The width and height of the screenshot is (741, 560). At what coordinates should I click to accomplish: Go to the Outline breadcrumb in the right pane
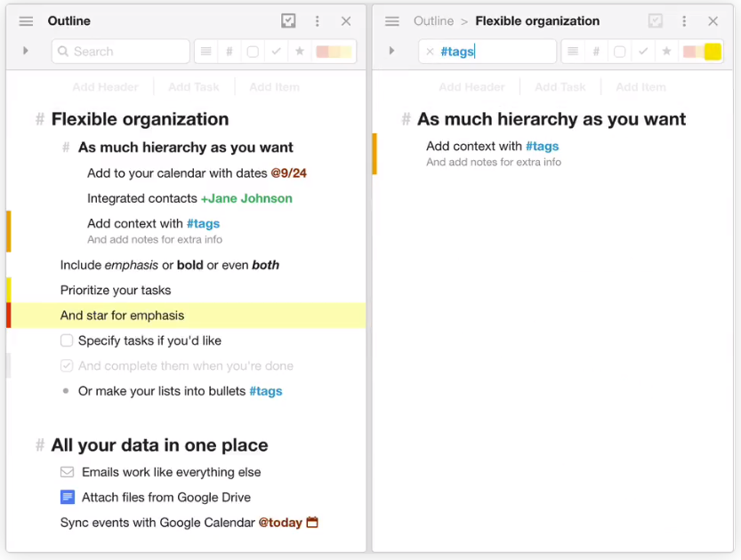click(433, 21)
